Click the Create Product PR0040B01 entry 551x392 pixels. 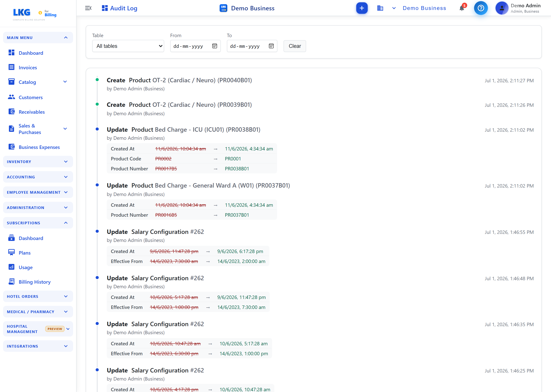pyautogui.click(x=179, y=80)
